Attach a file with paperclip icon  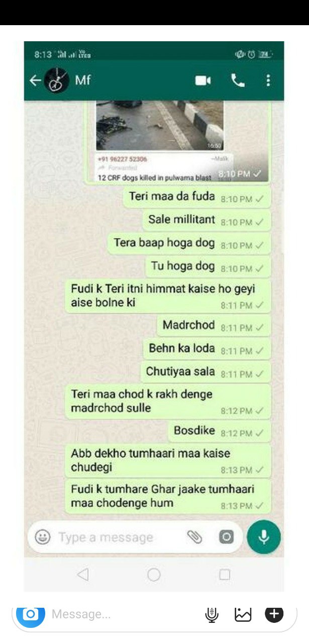click(x=194, y=537)
